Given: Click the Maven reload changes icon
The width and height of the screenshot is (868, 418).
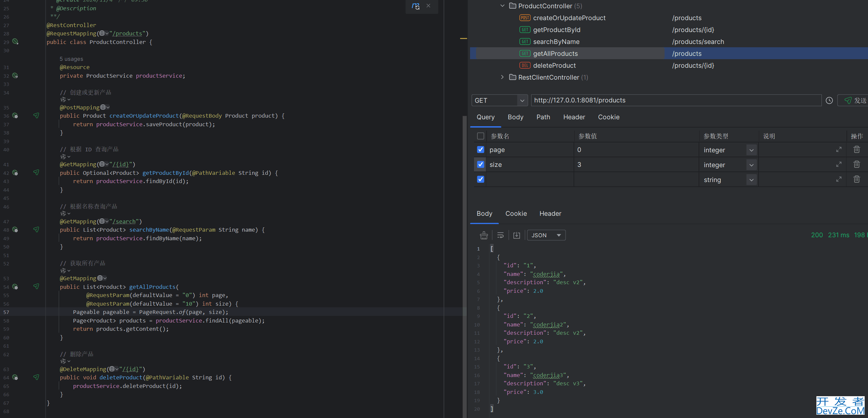Looking at the screenshot, I should pos(416,6).
